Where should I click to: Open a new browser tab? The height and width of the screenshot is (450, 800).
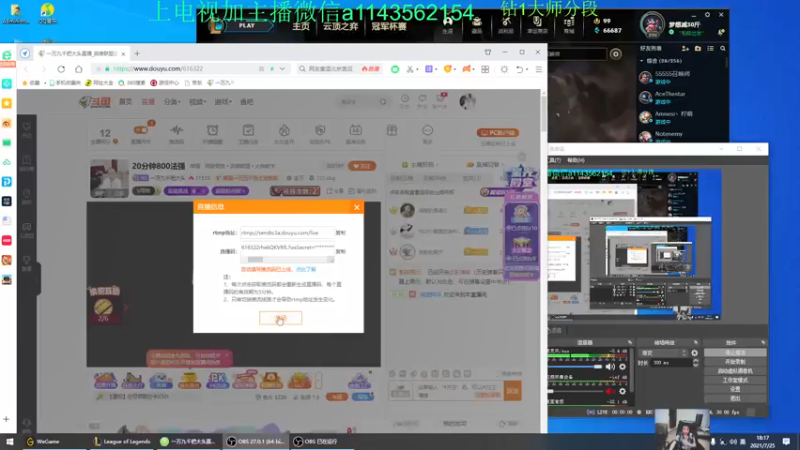(x=137, y=53)
